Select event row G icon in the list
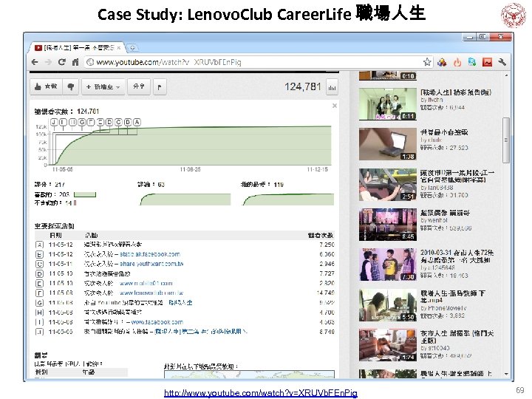This screenshot has width=532, height=399. point(39,303)
